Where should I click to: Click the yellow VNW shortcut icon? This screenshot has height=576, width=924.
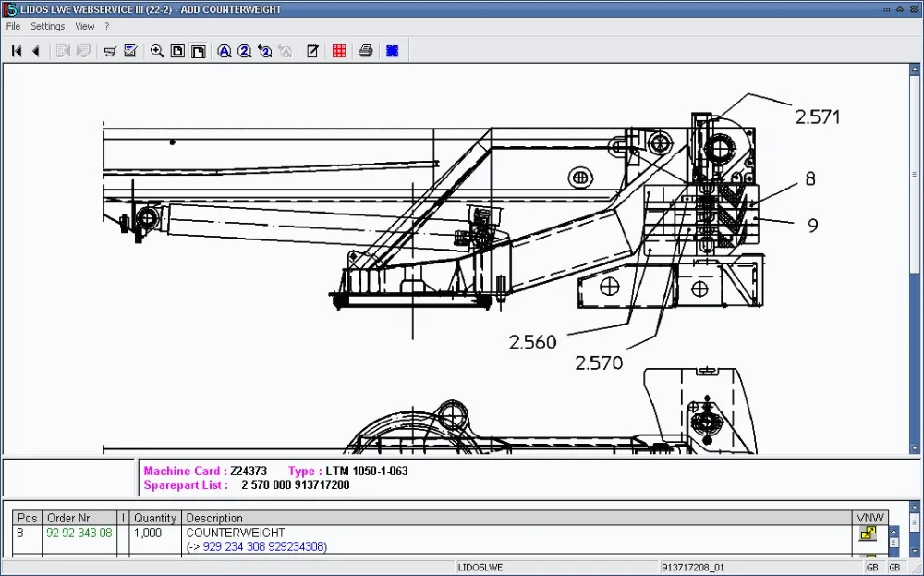[869, 533]
